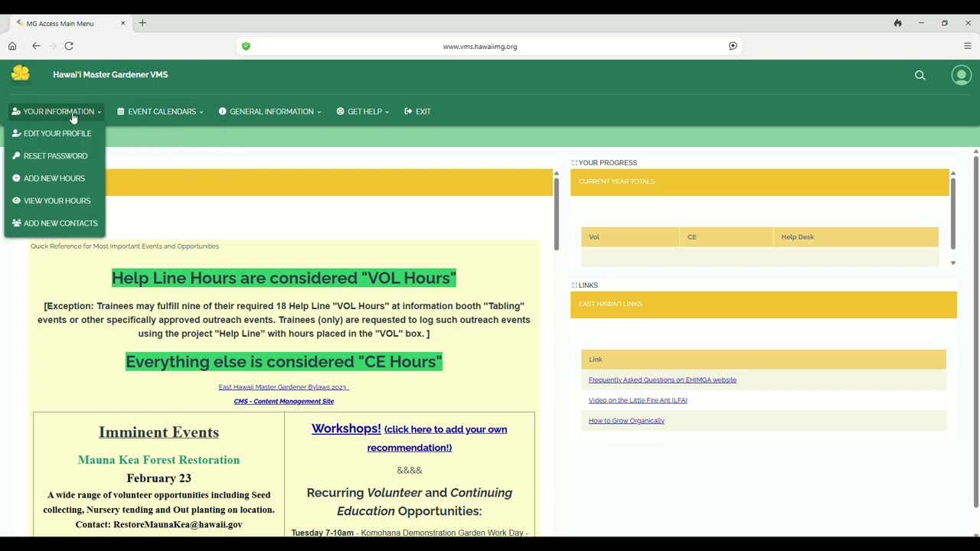This screenshot has width=980, height=551.
Task: Open a new tab with the plus icon
Action: click(142, 23)
